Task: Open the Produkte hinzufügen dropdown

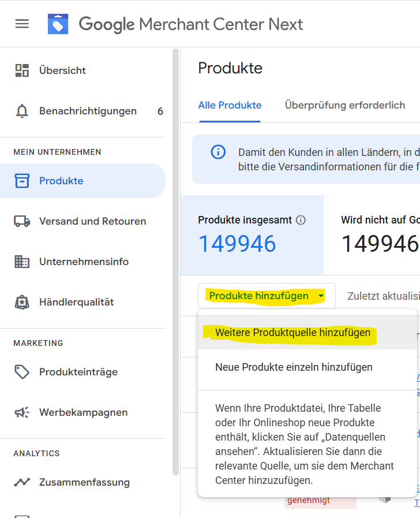Action: (x=267, y=296)
